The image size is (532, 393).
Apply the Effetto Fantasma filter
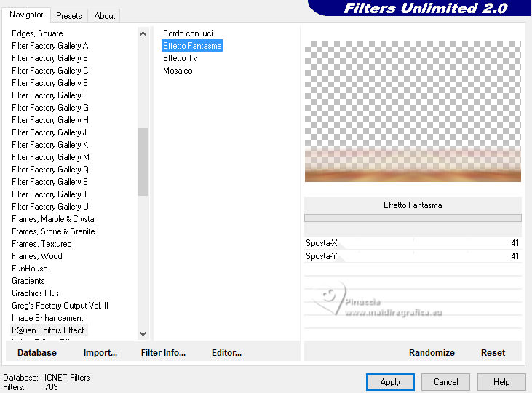pyautogui.click(x=390, y=382)
